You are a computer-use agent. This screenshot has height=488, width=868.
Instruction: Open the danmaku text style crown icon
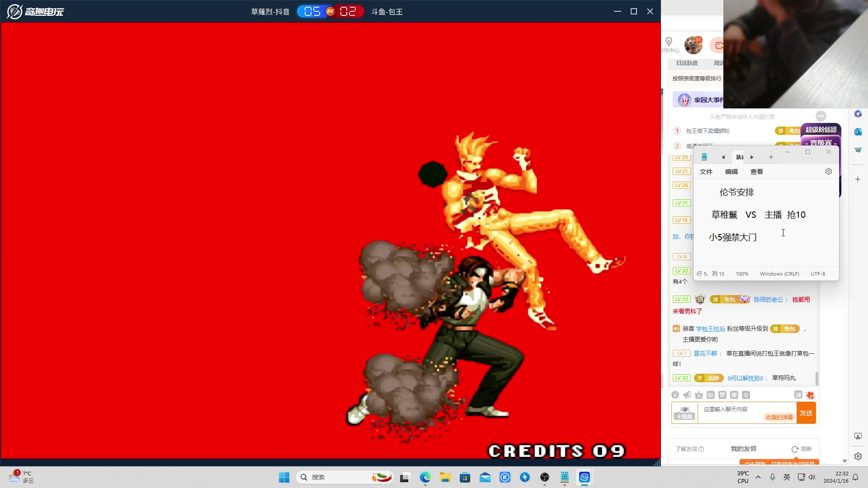699,395
